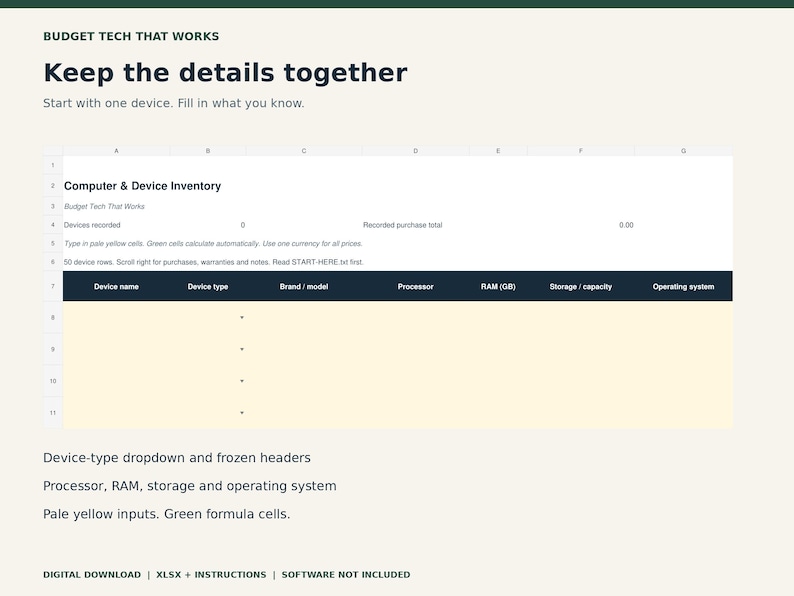Click the 'Keep the details together' heading
The height and width of the screenshot is (596, 794).
225,72
